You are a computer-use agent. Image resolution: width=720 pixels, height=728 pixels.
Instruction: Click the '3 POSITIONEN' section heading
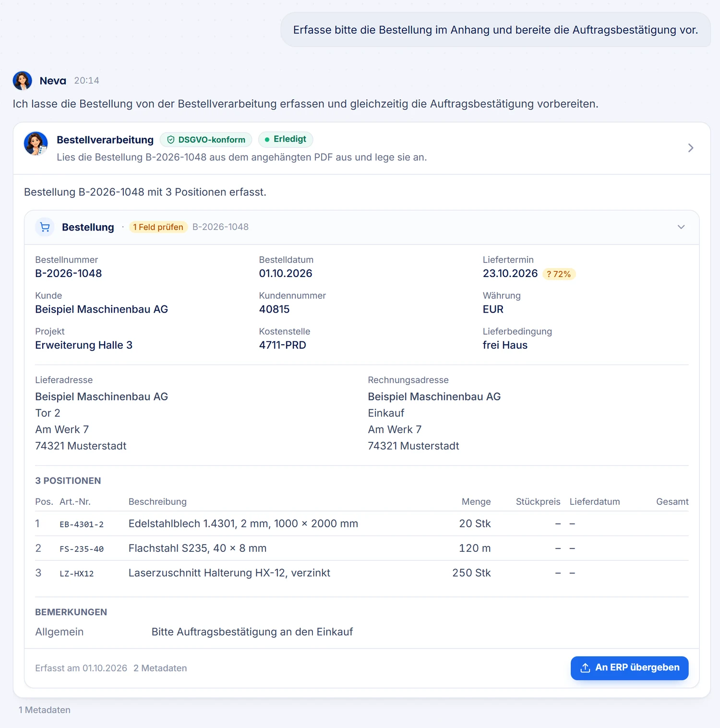click(68, 481)
